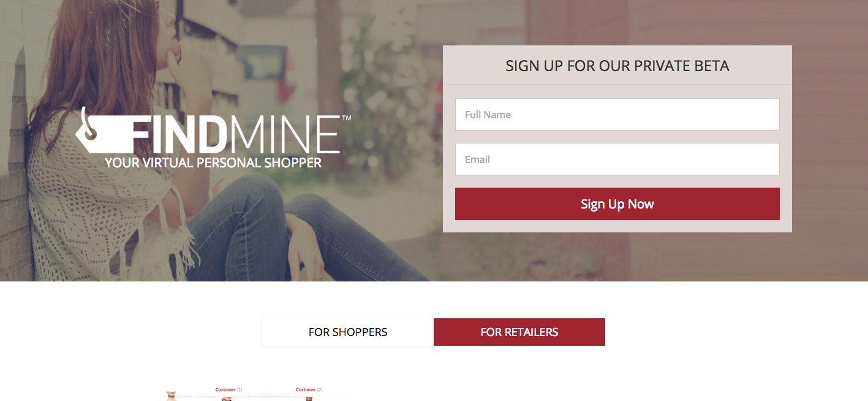Open the face thumbnail left of Customer (1)

[171, 397]
